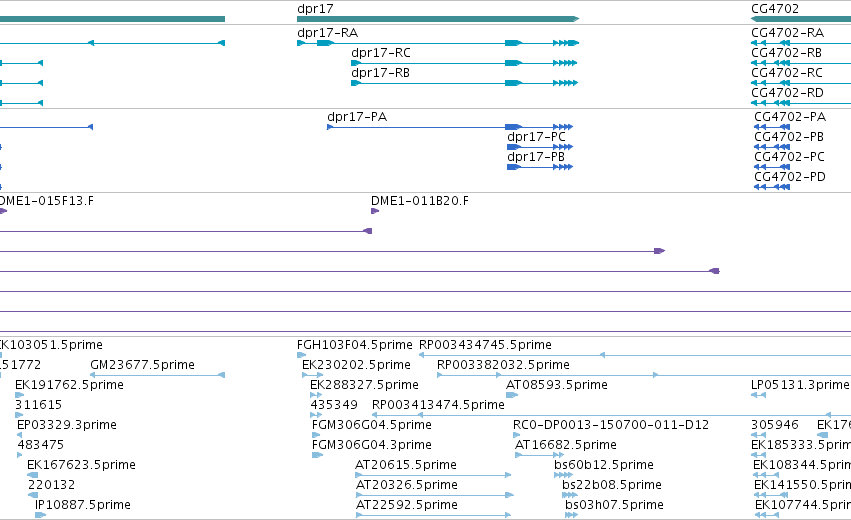Screen dimensions: 851x520
Task: Open the dpr17-RB transcript label
Action: (x=380, y=73)
